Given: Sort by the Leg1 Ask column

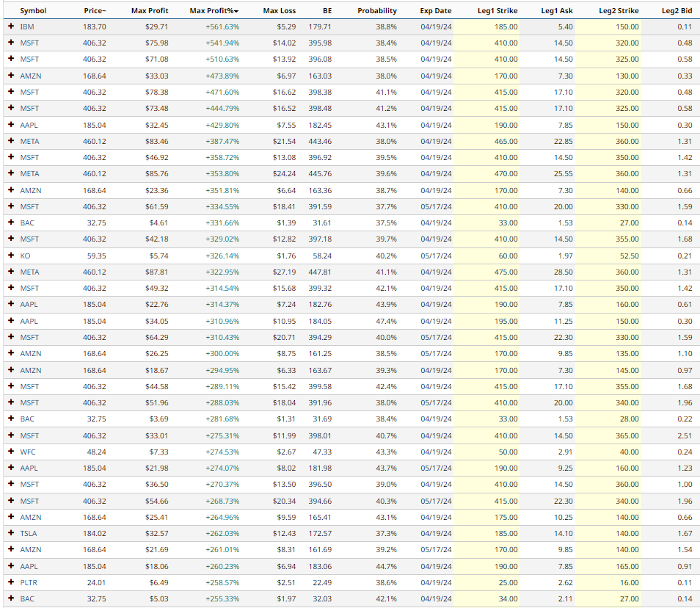Looking at the screenshot, I should click(557, 11).
